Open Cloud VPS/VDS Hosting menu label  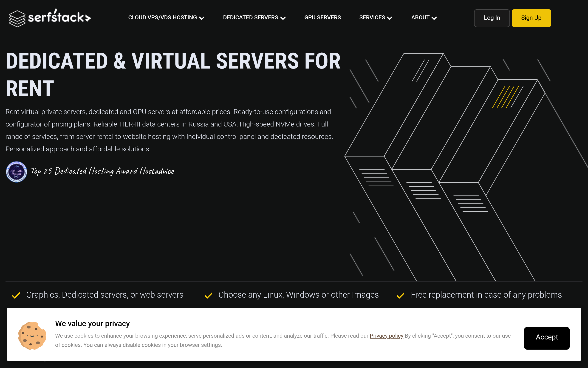pos(163,17)
